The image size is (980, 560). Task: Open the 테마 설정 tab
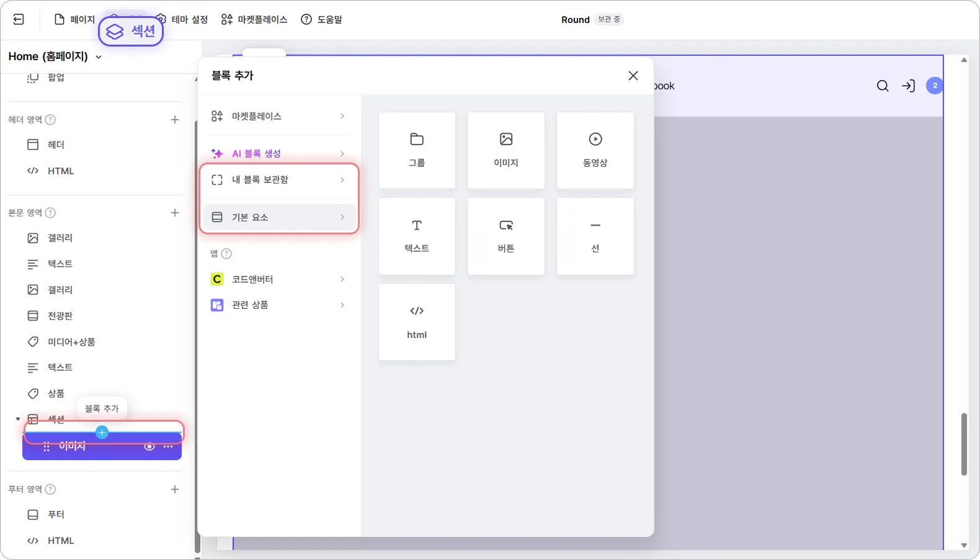point(182,19)
